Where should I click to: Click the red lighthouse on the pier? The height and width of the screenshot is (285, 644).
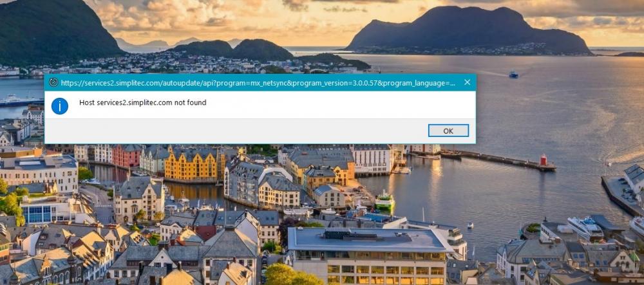544,160
